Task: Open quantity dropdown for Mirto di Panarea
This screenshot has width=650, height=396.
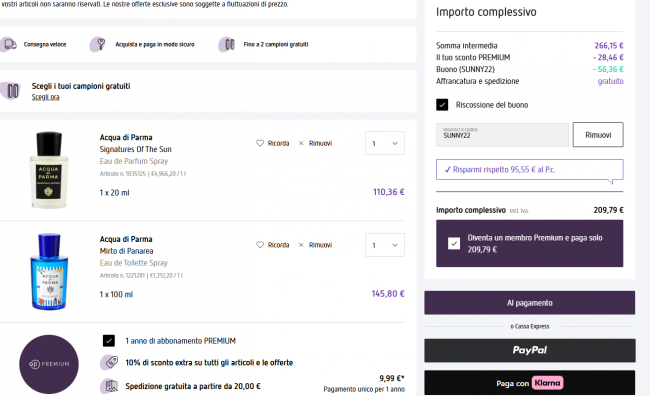Action: point(385,245)
